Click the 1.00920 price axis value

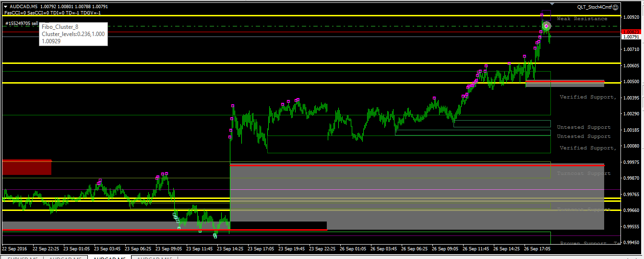(632, 17)
